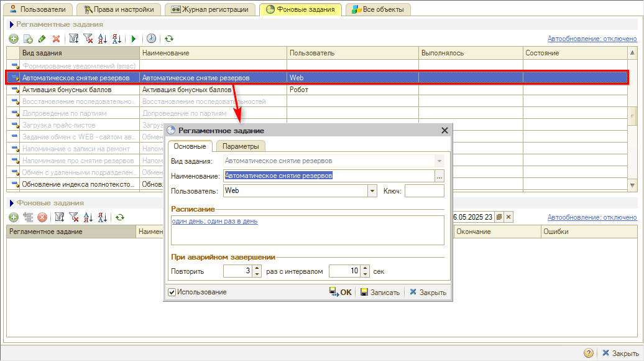Increase interval seconds spinner up arrow
Viewport: 644px width, 361px height.
[x=365, y=268]
